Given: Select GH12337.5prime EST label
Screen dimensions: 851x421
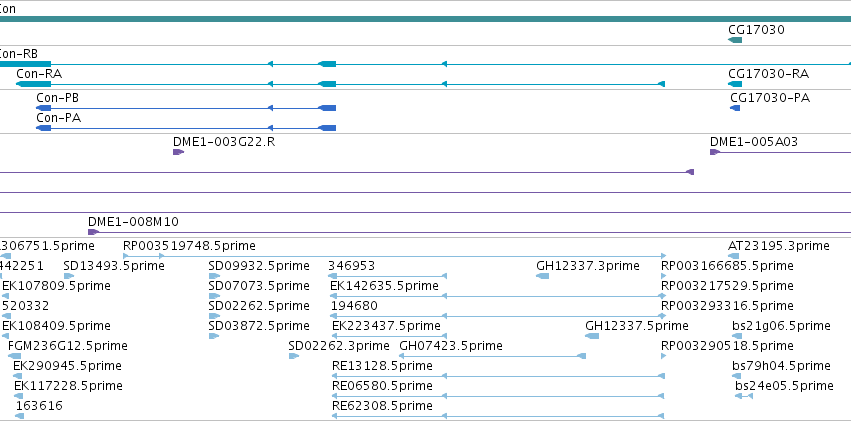Looking at the screenshot, I should [x=637, y=326].
